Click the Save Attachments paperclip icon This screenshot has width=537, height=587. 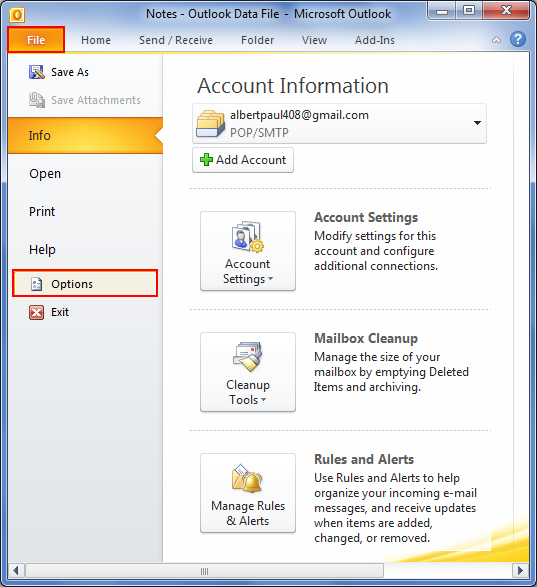pyautogui.click(x=37, y=100)
